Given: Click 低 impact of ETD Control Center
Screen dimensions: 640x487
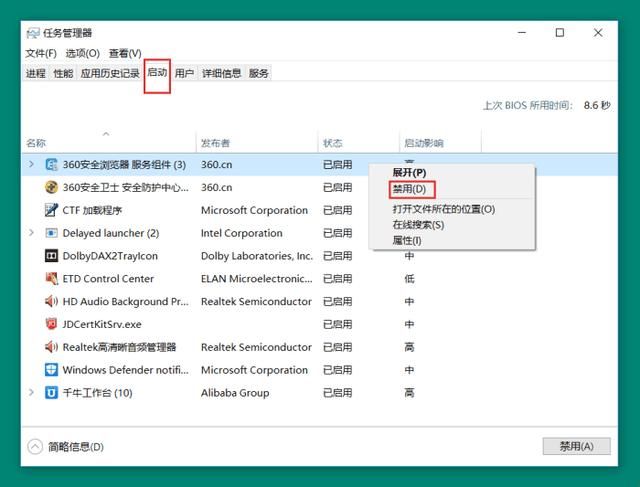Looking at the screenshot, I should pos(409,279).
